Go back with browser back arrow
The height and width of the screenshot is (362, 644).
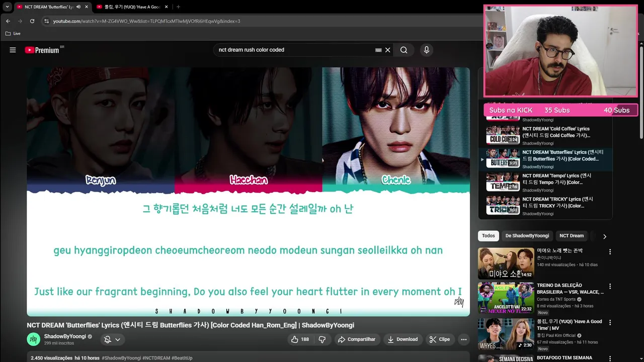[x=8, y=21]
